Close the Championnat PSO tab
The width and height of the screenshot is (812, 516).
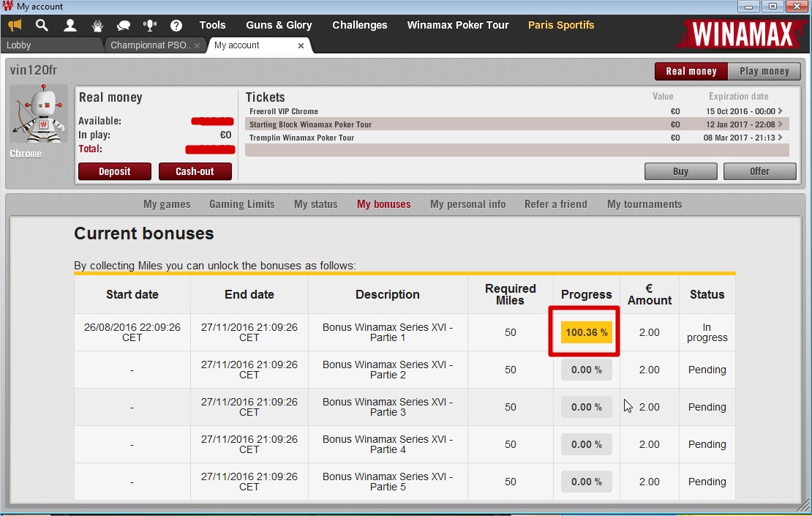[196, 45]
